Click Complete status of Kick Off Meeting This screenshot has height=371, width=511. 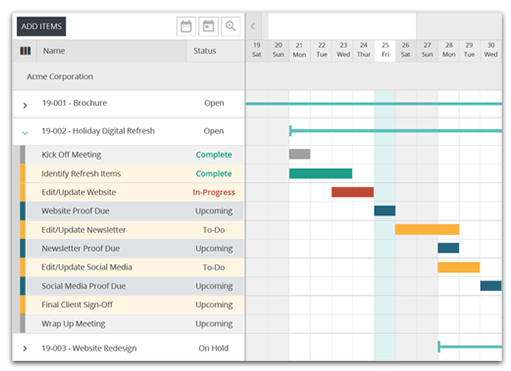[x=214, y=155]
